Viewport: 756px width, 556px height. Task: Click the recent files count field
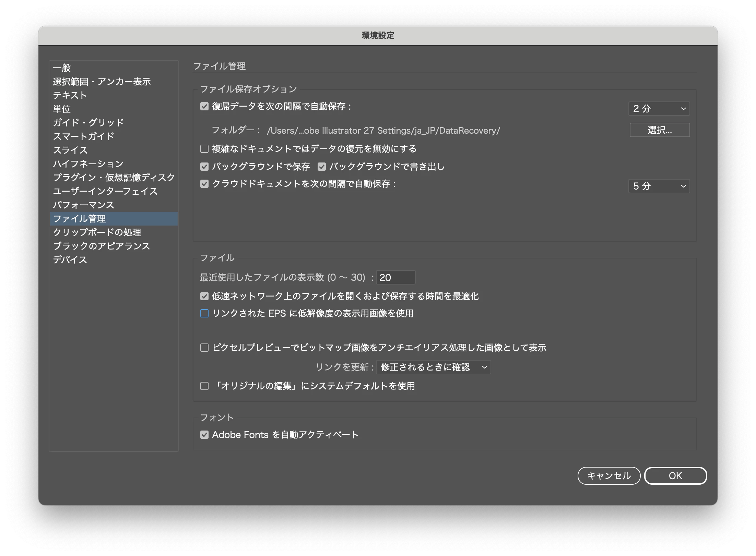tap(395, 277)
